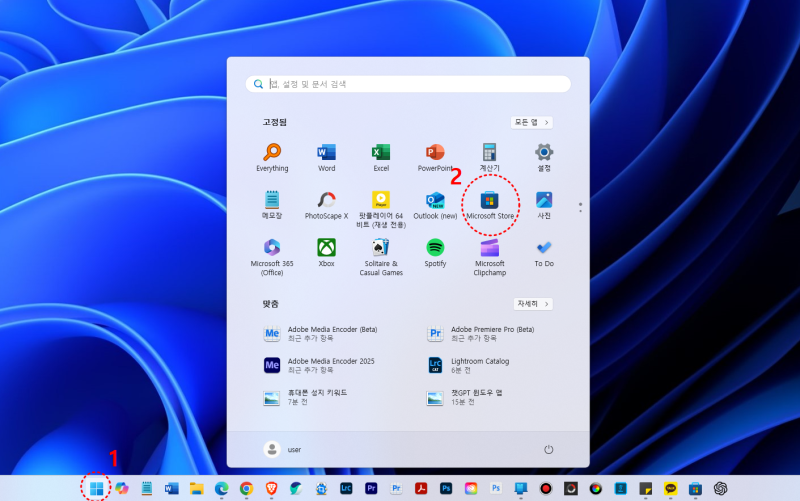Open Brave browser from the taskbar

pos(271,489)
